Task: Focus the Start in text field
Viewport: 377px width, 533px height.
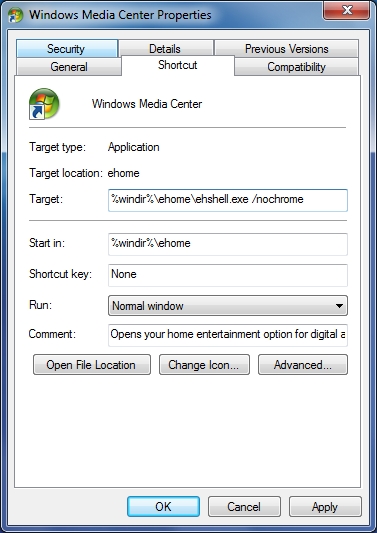Action: [x=228, y=244]
